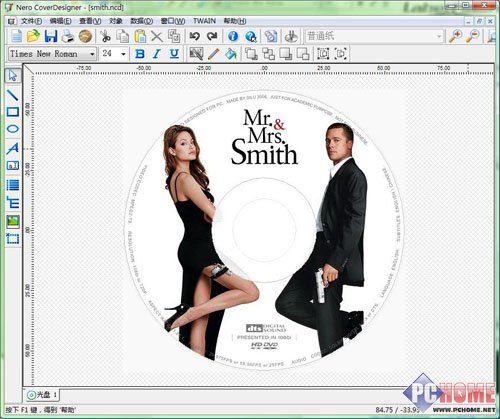Screen dimensions: 500x419
Task: Click the document icon left of 文件 menu
Action: [x=12, y=21]
